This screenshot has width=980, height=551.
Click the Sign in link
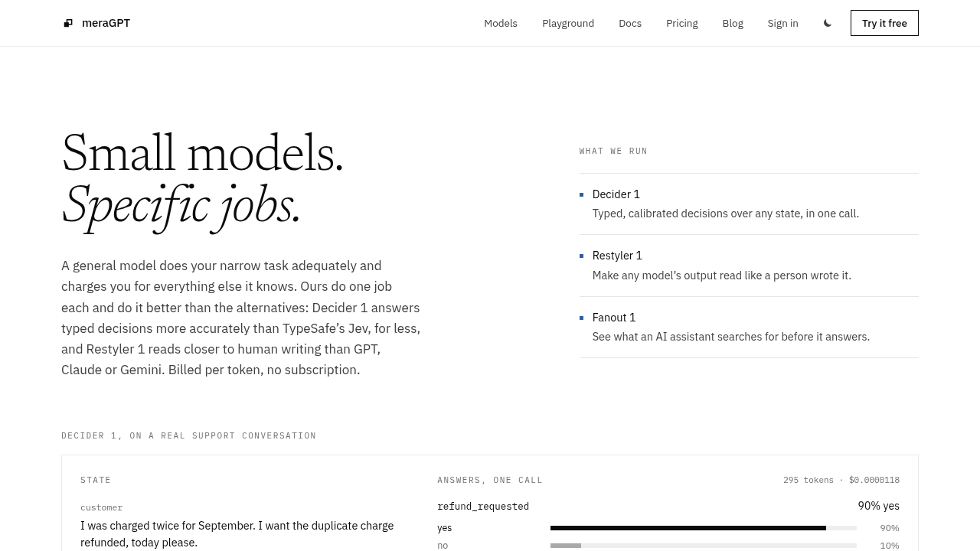pos(782,23)
